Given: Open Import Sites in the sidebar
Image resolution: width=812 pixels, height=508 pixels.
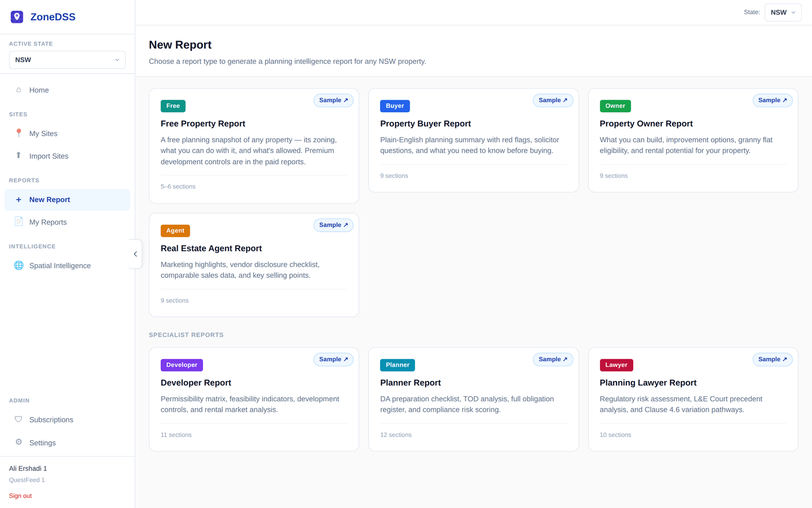Looking at the screenshot, I should [x=67, y=156].
